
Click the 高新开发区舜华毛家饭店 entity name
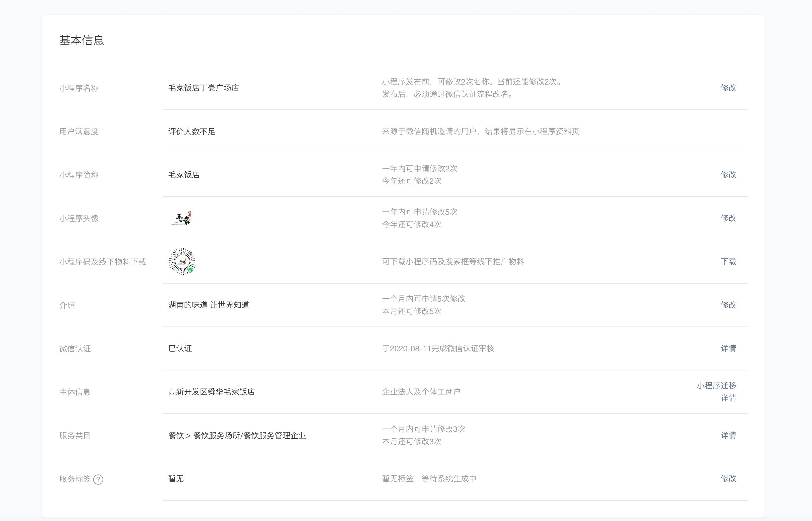click(211, 392)
